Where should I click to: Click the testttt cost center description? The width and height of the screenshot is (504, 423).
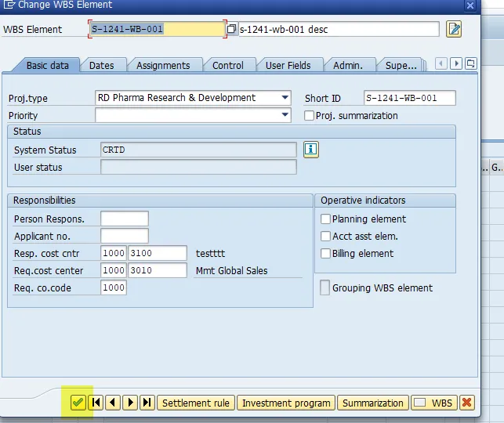pyautogui.click(x=210, y=254)
